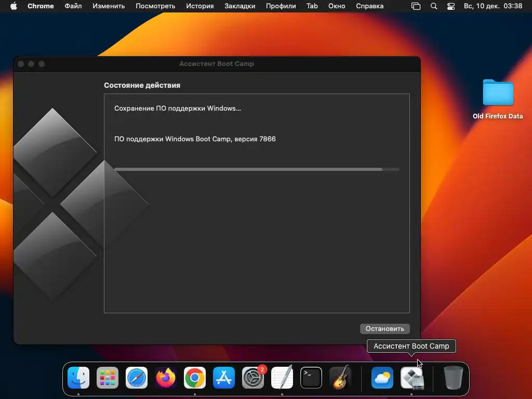
Task: Click the Boot Camp window zoom button
Action: [x=42, y=64]
